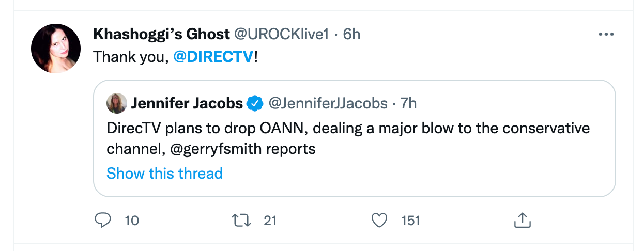Open the @UROCKlive1 handle
This screenshot has height=251, width=644.
(282, 34)
